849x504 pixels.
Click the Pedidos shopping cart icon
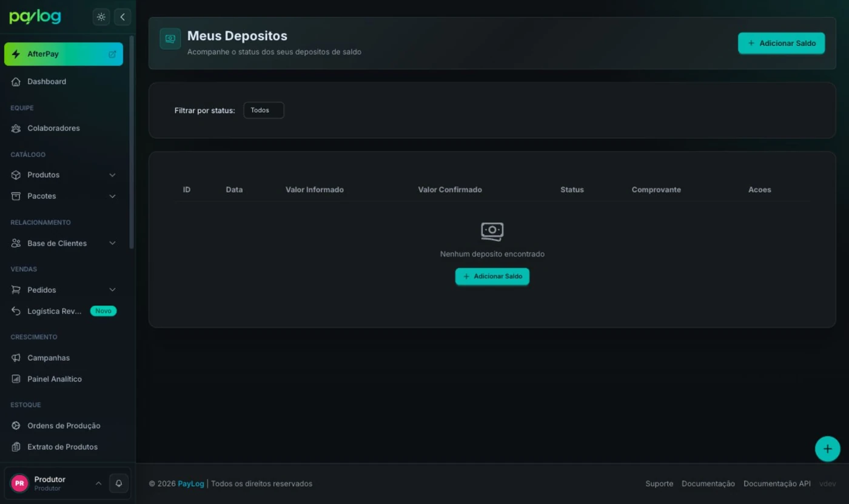pyautogui.click(x=16, y=290)
